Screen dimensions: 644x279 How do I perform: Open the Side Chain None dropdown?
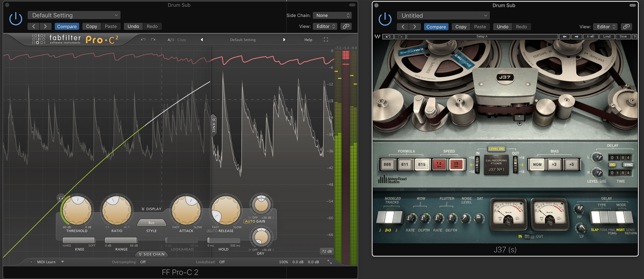coord(332,15)
